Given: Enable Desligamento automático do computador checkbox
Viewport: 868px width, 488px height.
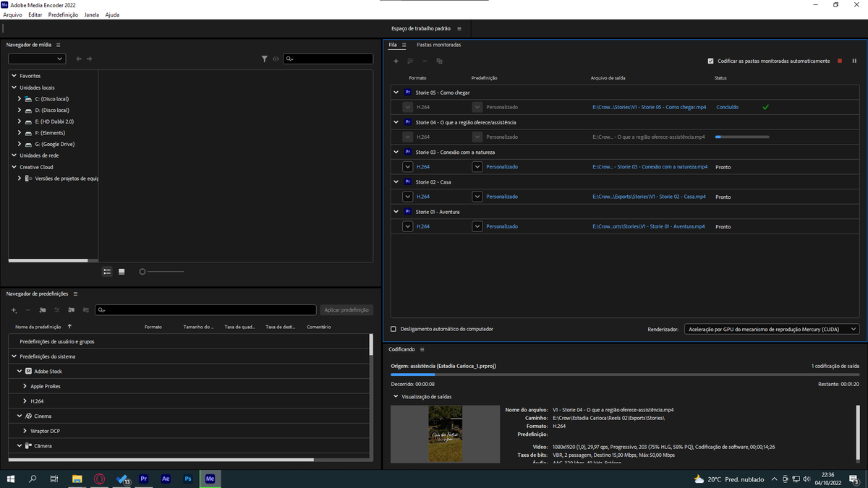Looking at the screenshot, I should [x=393, y=329].
